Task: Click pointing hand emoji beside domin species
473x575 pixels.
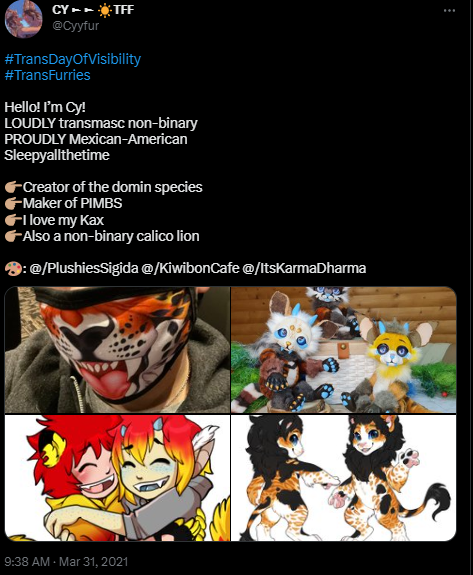Action: (x=13, y=187)
